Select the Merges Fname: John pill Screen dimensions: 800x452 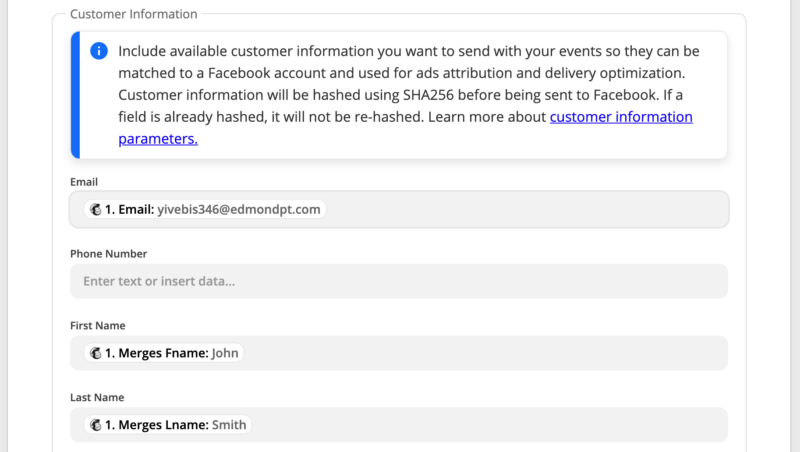point(163,353)
